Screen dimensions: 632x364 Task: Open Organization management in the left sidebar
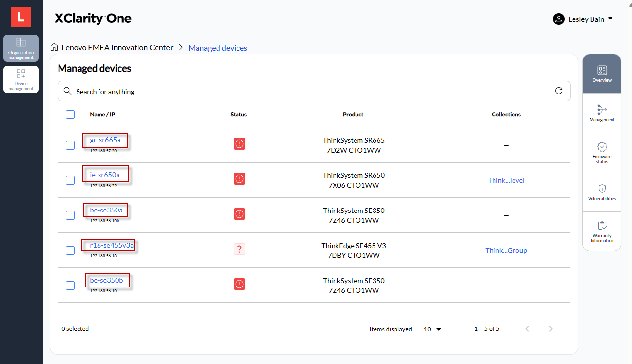(20, 48)
